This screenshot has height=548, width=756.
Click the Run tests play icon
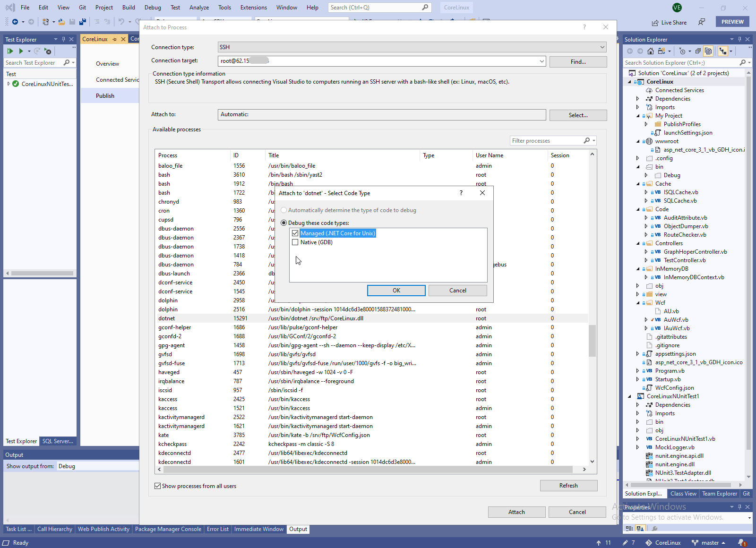click(x=21, y=51)
